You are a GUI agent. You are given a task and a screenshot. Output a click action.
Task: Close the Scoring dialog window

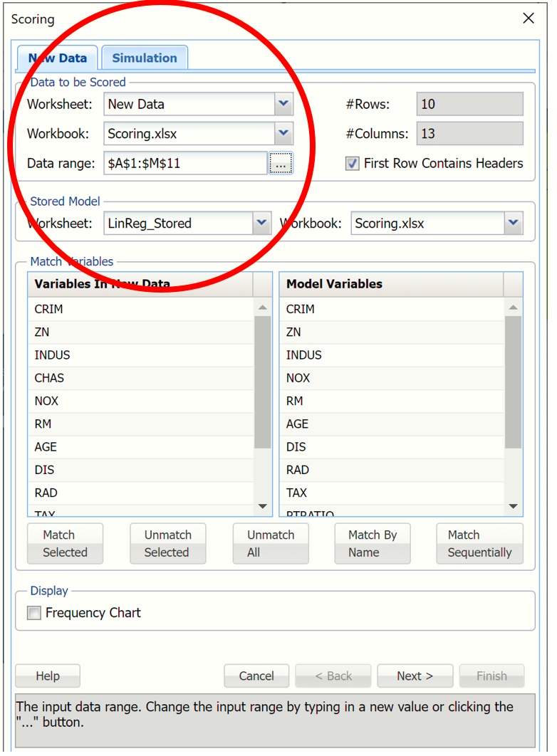[529, 19]
